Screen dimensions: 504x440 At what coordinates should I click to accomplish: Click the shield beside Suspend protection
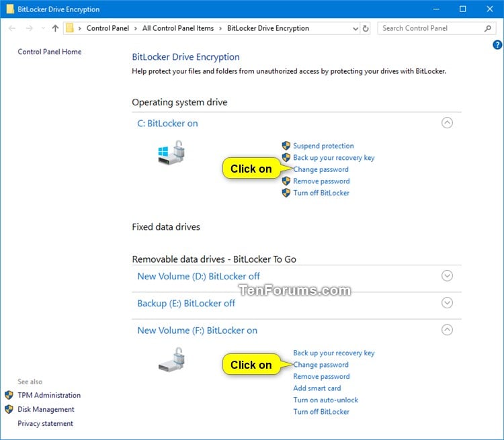[x=286, y=146]
